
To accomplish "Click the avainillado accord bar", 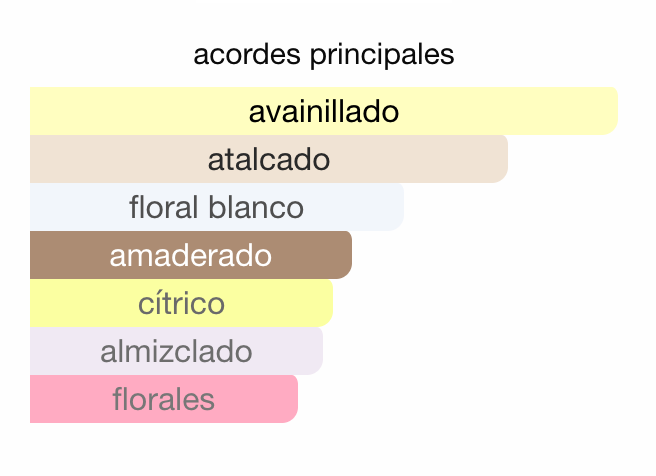I will click(323, 111).
